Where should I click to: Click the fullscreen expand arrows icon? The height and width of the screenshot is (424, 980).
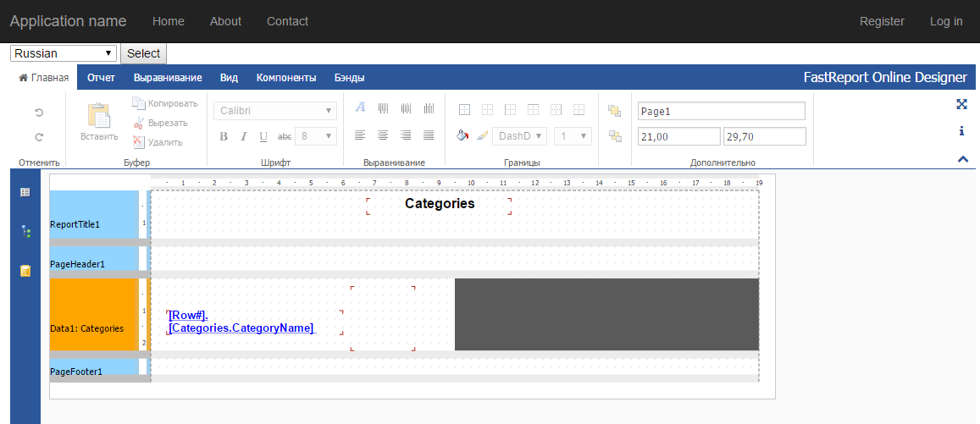[962, 104]
